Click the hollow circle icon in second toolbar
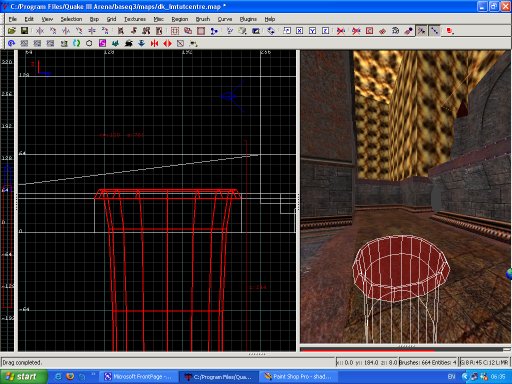This screenshot has width=512, height=384. pyautogui.click(x=89, y=43)
